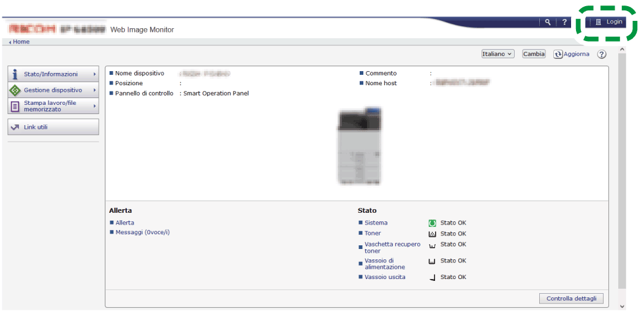Open the Allerta link

click(x=125, y=223)
